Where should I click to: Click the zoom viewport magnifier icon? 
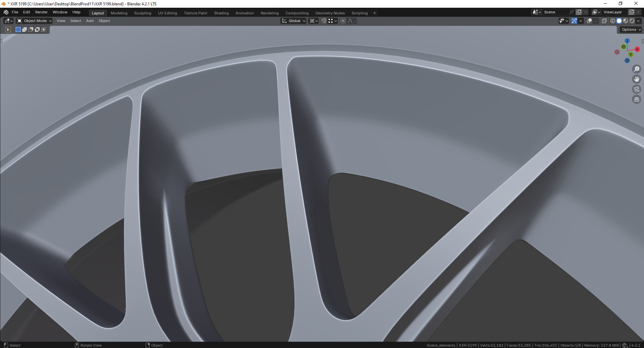point(636,69)
